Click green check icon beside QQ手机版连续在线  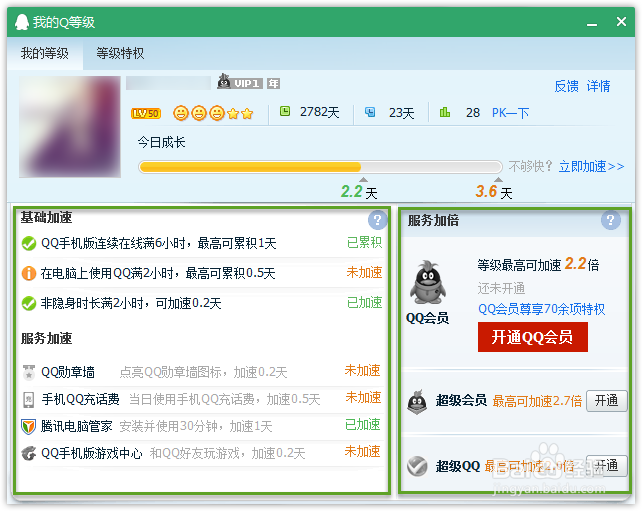click(29, 244)
